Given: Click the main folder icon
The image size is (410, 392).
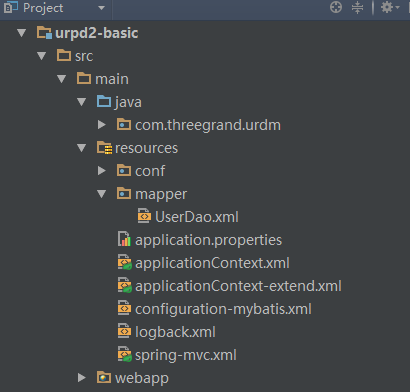Looking at the screenshot, I should coord(84,78).
